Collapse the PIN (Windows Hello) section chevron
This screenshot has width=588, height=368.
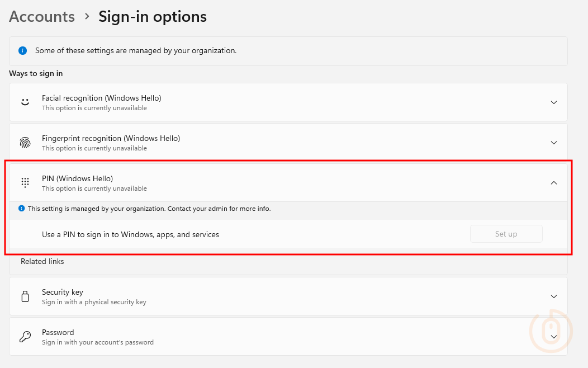click(x=554, y=183)
